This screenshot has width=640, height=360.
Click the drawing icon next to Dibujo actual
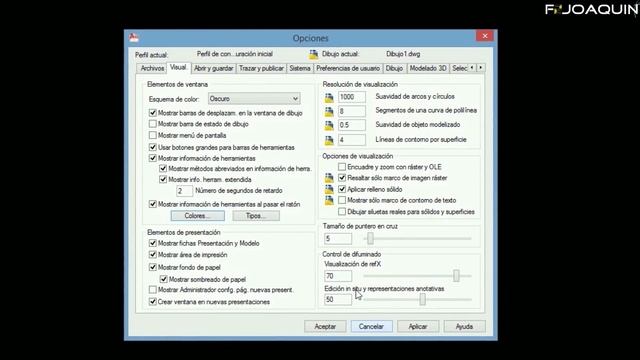pyautogui.click(x=313, y=54)
